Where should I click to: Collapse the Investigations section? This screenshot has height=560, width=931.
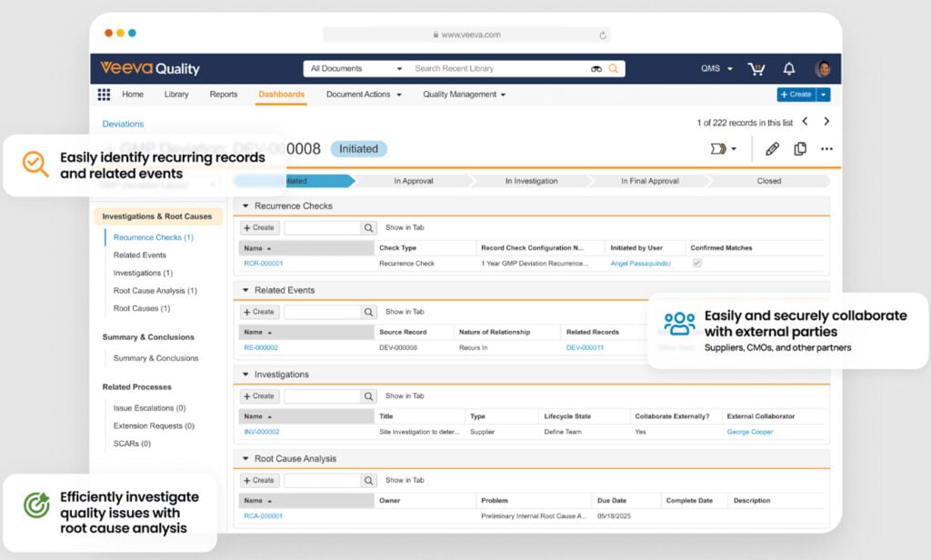tap(245, 375)
